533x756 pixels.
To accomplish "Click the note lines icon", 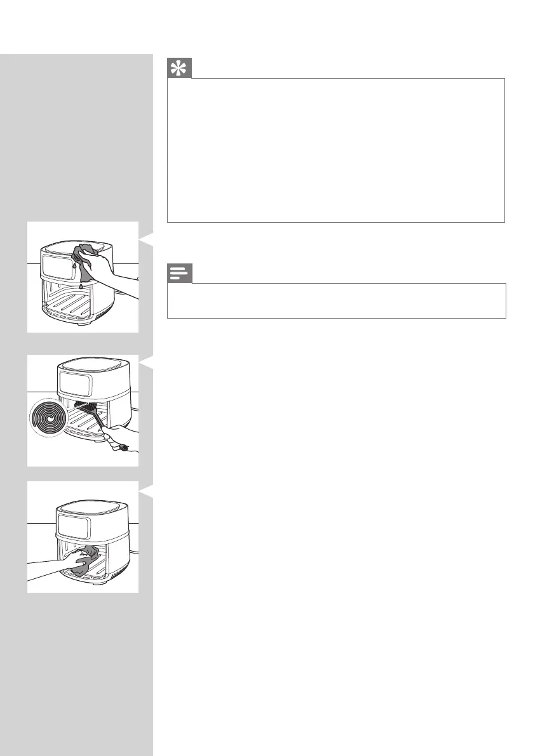I will click(x=179, y=274).
